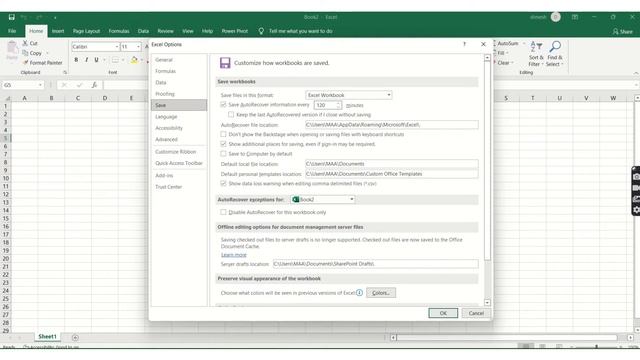Toggle Bold formatting
Image resolution: width=640 pixels, height=360 pixels.
76,60
